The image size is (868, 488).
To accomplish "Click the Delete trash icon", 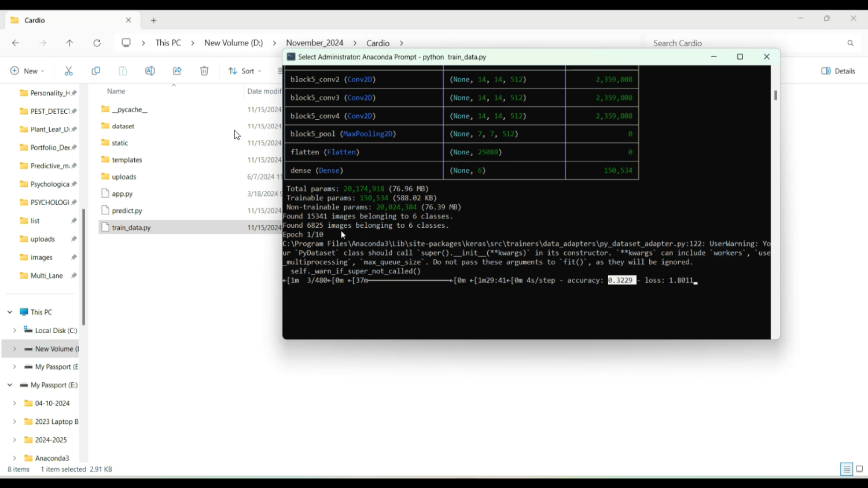I will 204,71.
